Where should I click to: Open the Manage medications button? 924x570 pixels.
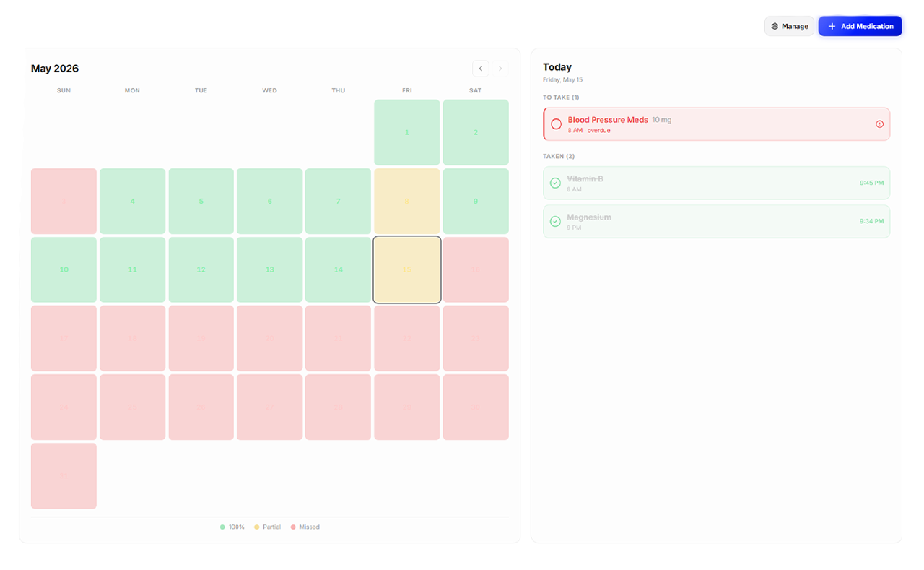click(790, 26)
